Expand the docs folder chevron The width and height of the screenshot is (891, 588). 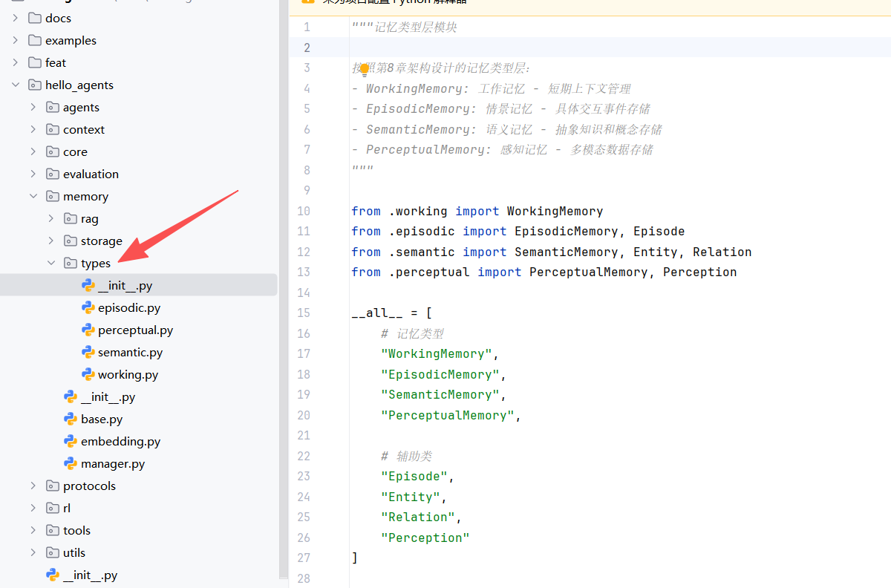tap(16, 18)
